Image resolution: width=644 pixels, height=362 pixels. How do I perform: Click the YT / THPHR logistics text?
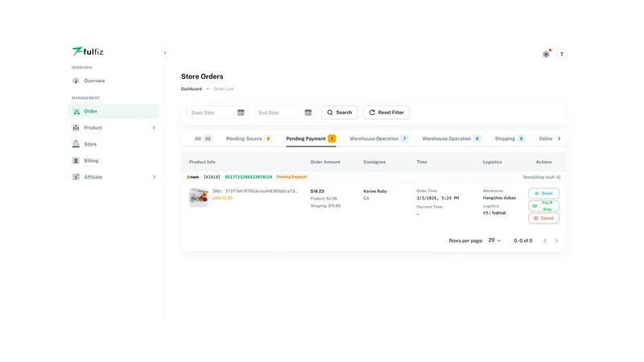[x=494, y=213]
